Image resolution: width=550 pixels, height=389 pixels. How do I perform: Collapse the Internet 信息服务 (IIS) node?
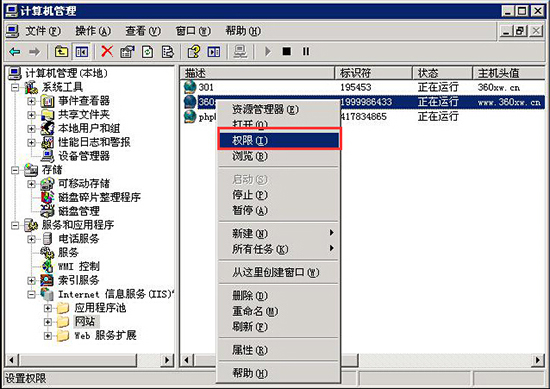(x=31, y=294)
